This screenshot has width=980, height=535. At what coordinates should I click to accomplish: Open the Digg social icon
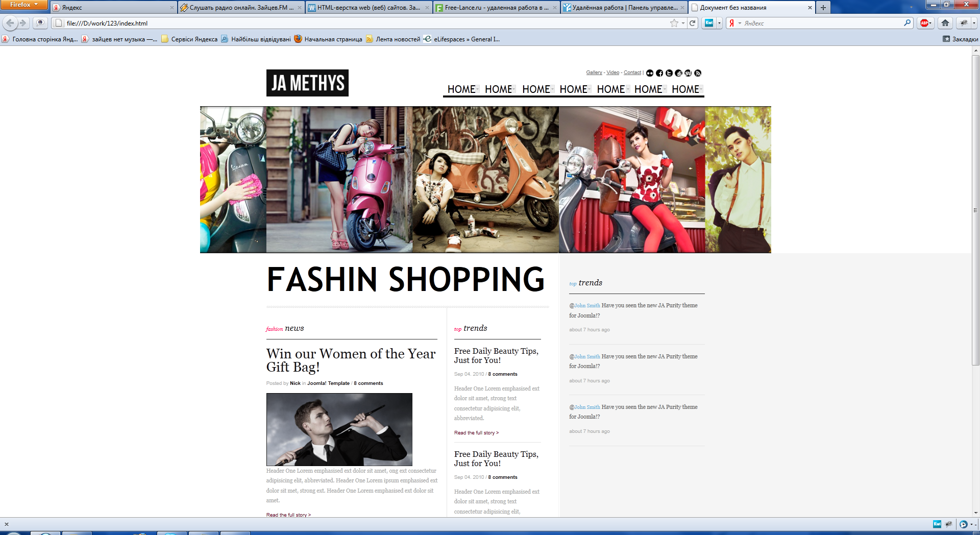tap(678, 73)
